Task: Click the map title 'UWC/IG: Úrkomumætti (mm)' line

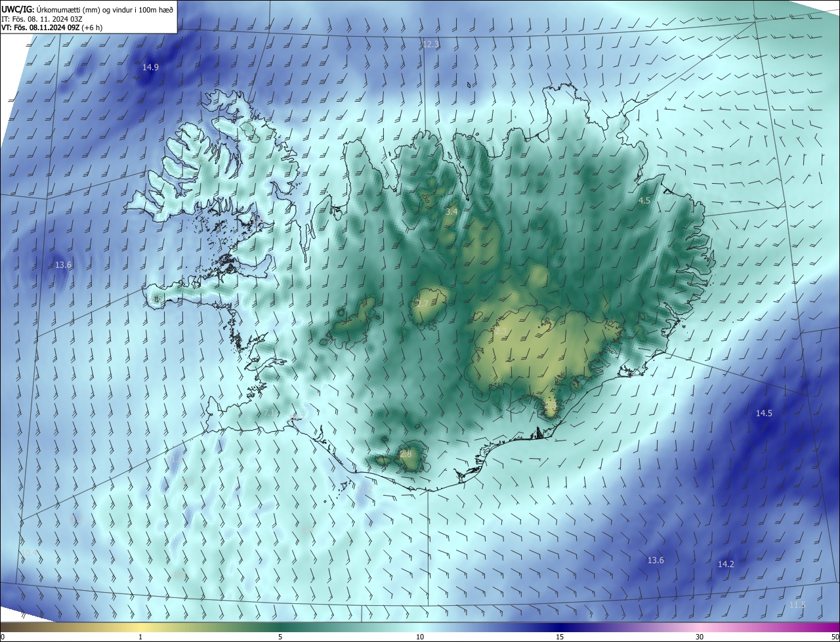Action: [87, 9]
